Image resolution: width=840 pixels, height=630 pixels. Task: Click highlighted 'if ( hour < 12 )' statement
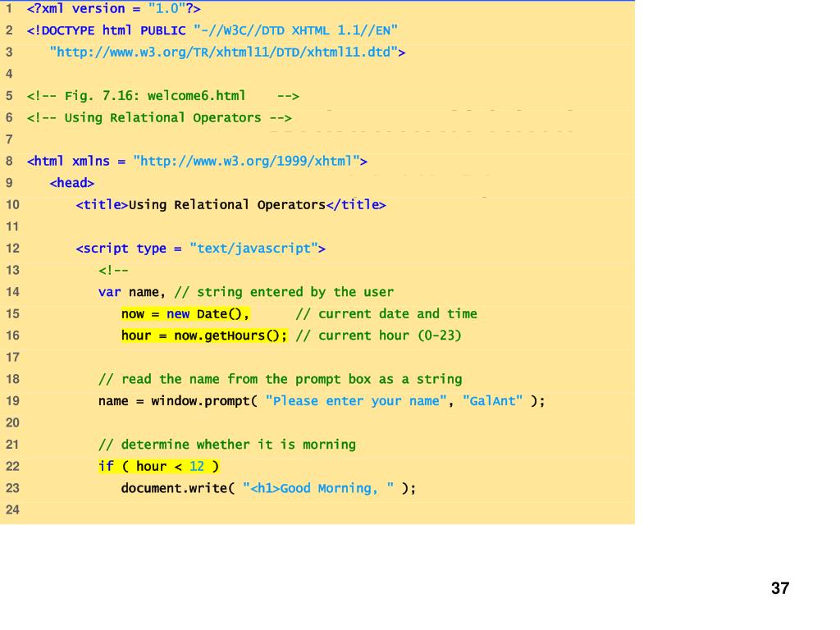158,467
